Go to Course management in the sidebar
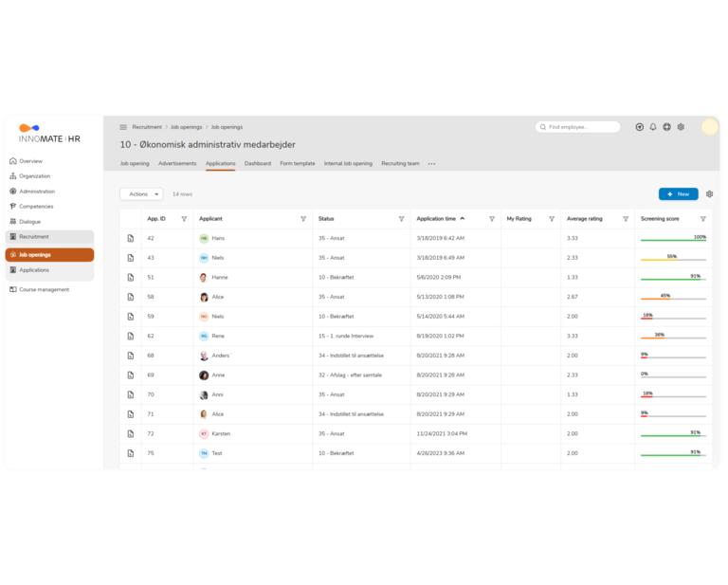This screenshot has height=585, width=728. point(44,289)
